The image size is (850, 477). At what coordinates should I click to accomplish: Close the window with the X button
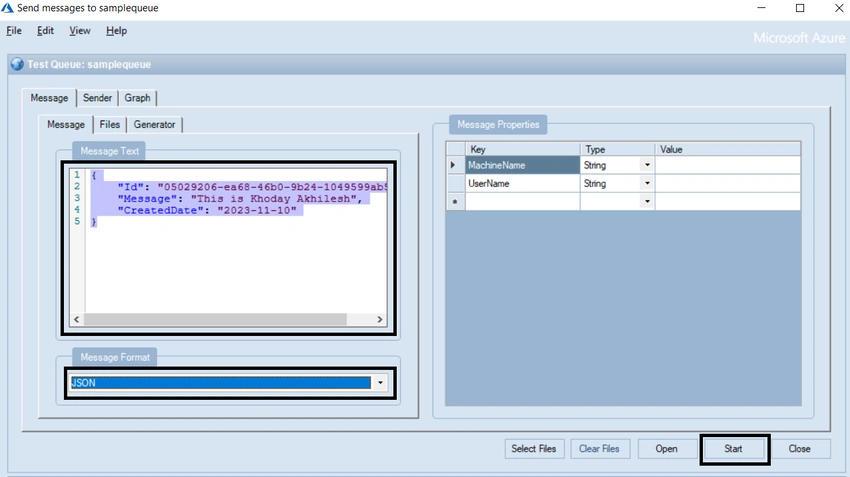click(839, 8)
